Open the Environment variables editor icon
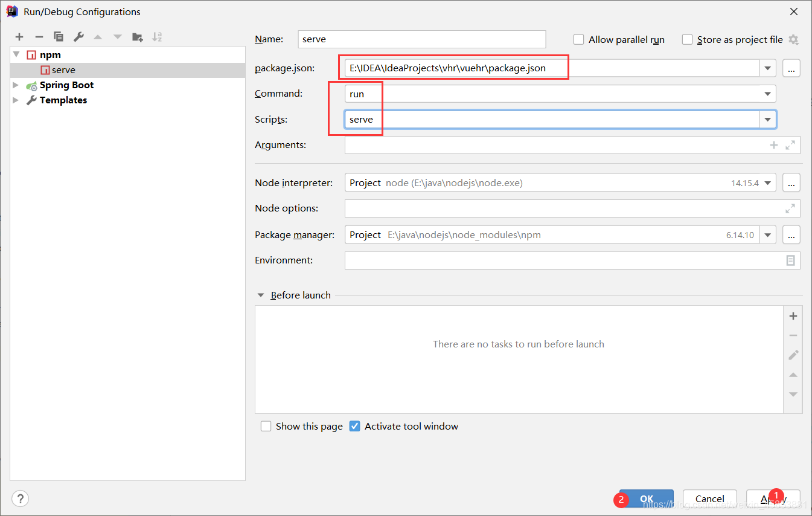This screenshot has width=812, height=516. click(x=790, y=260)
